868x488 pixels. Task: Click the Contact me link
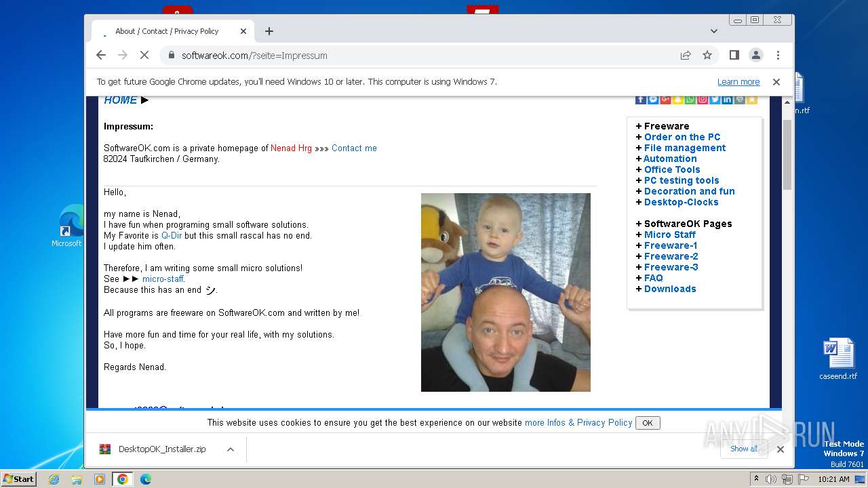tap(354, 148)
